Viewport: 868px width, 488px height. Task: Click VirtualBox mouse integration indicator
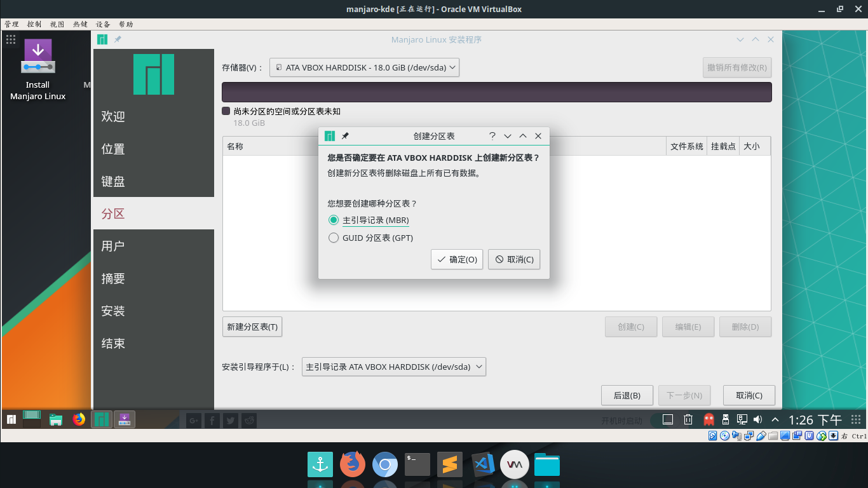[x=821, y=436]
